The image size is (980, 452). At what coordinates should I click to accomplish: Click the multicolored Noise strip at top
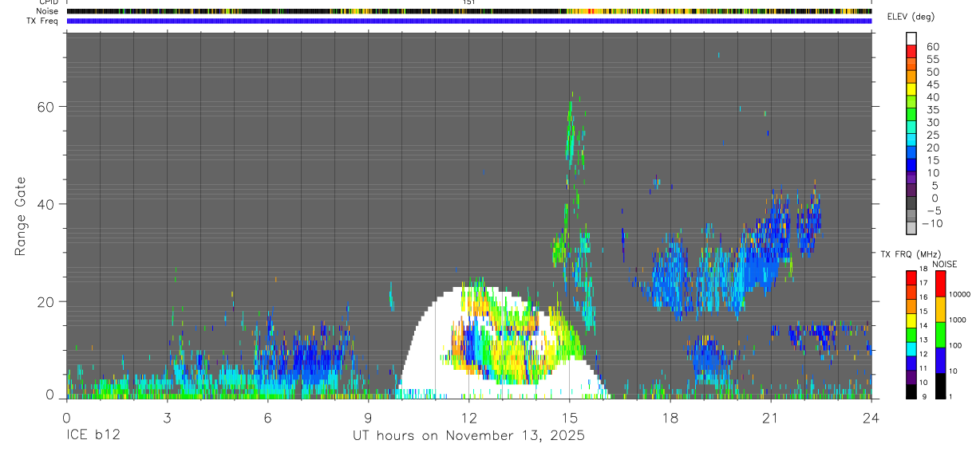coord(469,11)
